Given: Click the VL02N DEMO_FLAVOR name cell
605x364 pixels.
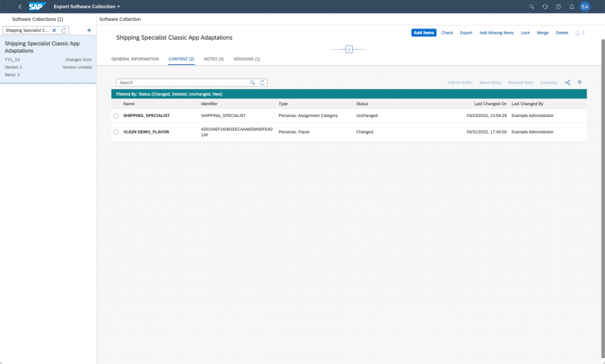Looking at the screenshot, I should click(147, 132).
